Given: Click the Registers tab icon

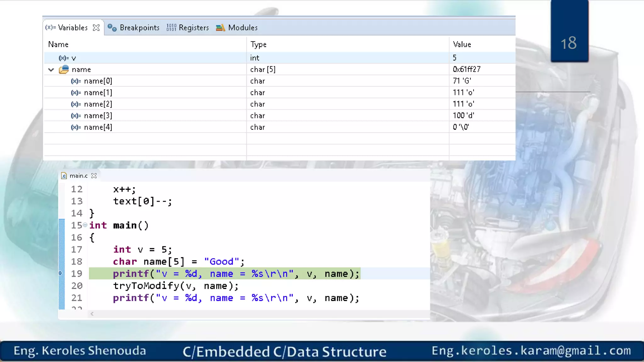Looking at the screenshot, I should (171, 28).
